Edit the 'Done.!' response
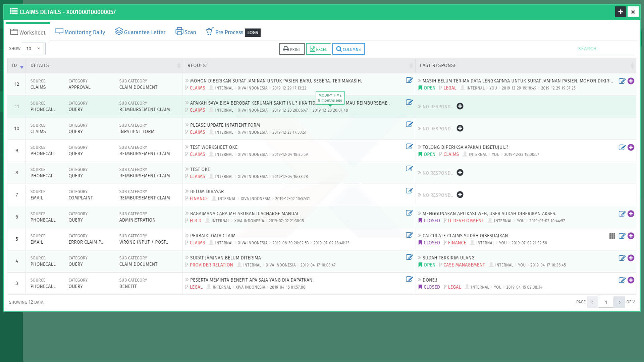 [x=622, y=280]
